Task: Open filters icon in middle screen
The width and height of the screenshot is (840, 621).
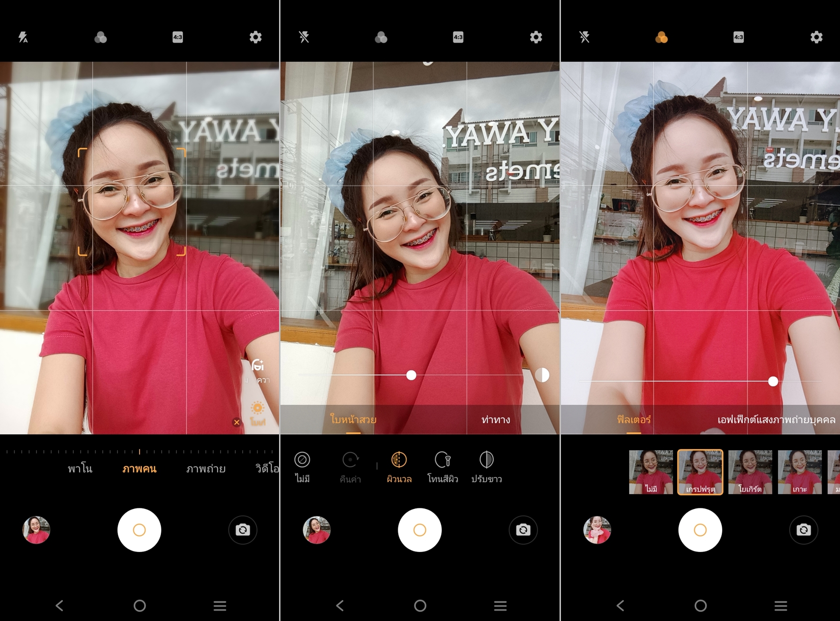Action: 381,37
